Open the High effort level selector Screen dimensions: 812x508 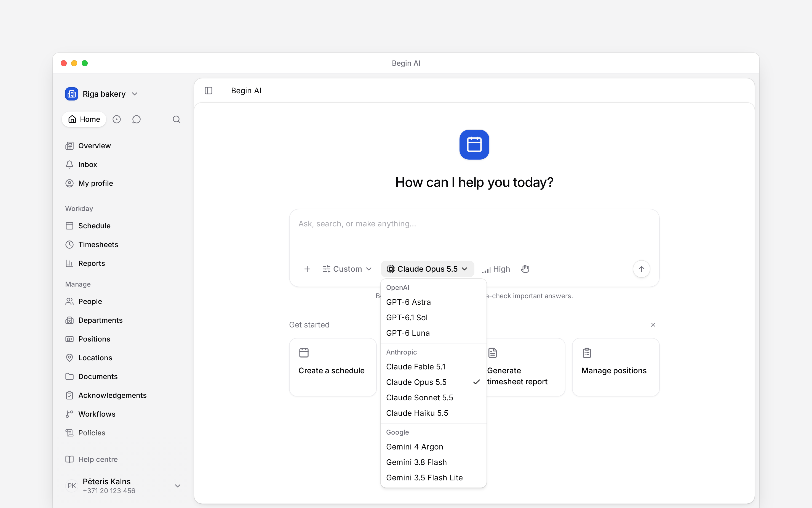pyautogui.click(x=496, y=269)
